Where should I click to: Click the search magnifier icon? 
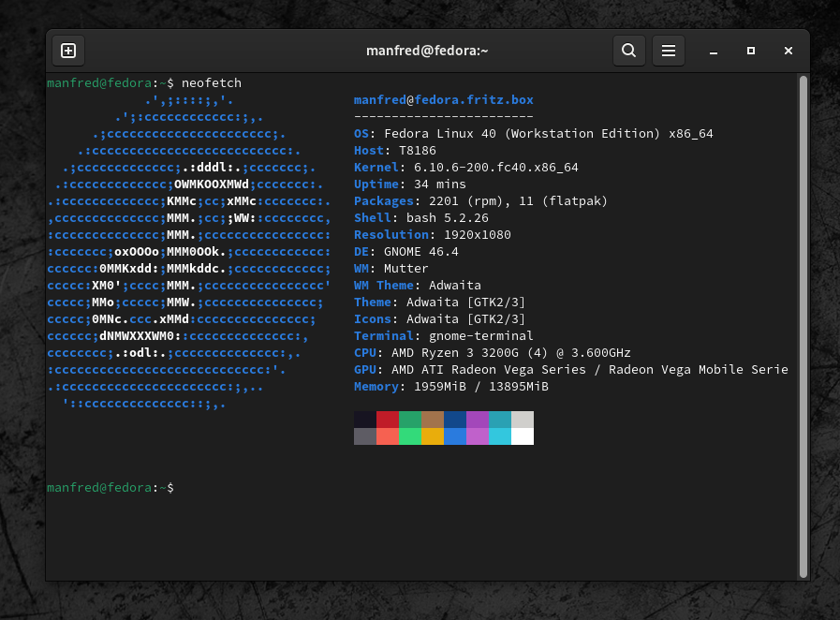click(629, 51)
